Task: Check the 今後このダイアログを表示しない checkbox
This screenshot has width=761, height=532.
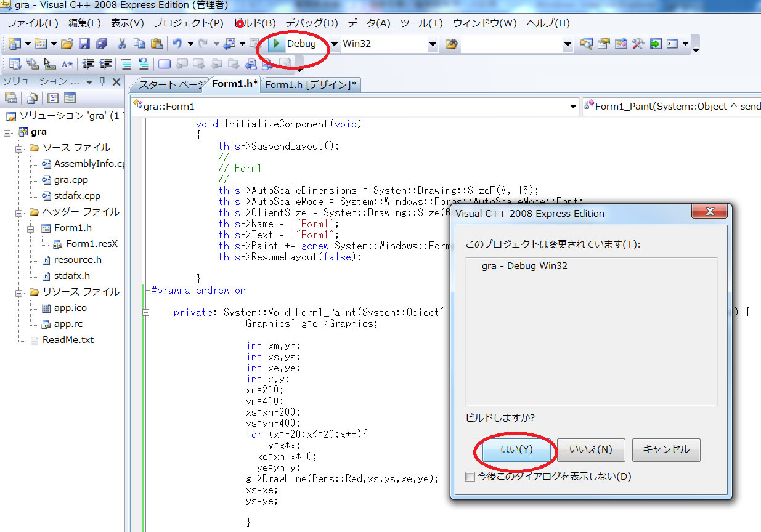Action: pos(471,477)
